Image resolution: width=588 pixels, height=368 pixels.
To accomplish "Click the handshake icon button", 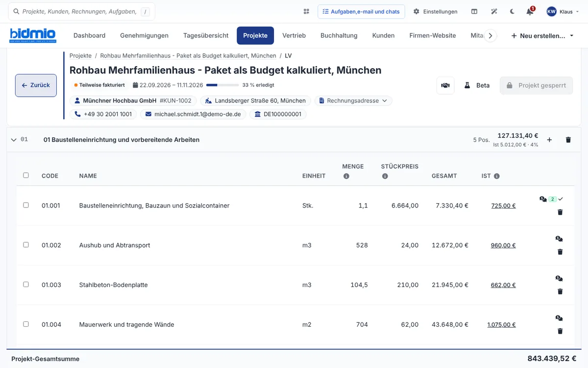I will click(x=445, y=85).
